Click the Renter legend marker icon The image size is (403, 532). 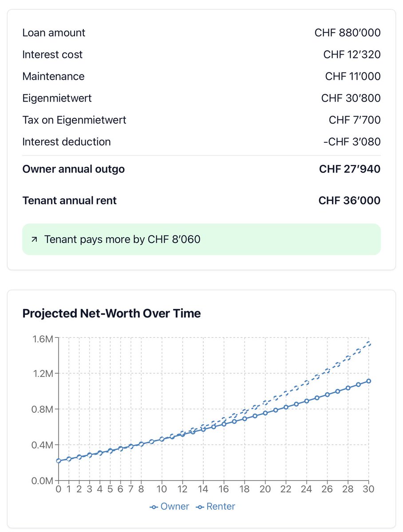(200, 507)
